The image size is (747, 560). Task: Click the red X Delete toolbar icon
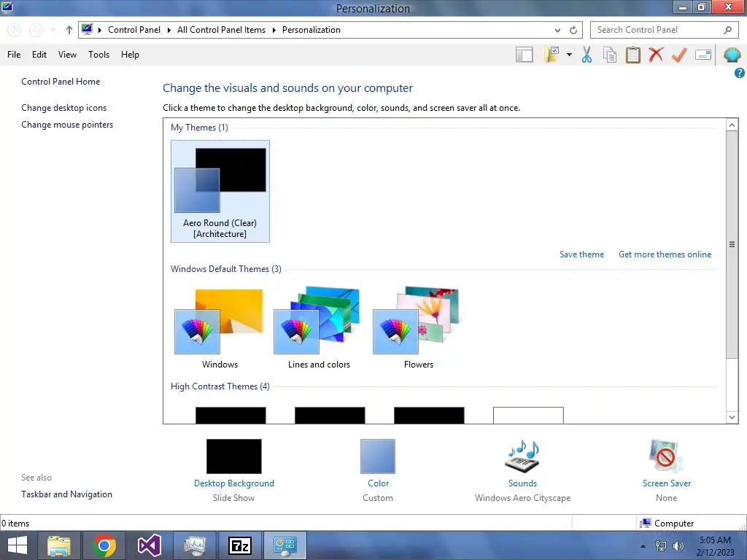(656, 55)
